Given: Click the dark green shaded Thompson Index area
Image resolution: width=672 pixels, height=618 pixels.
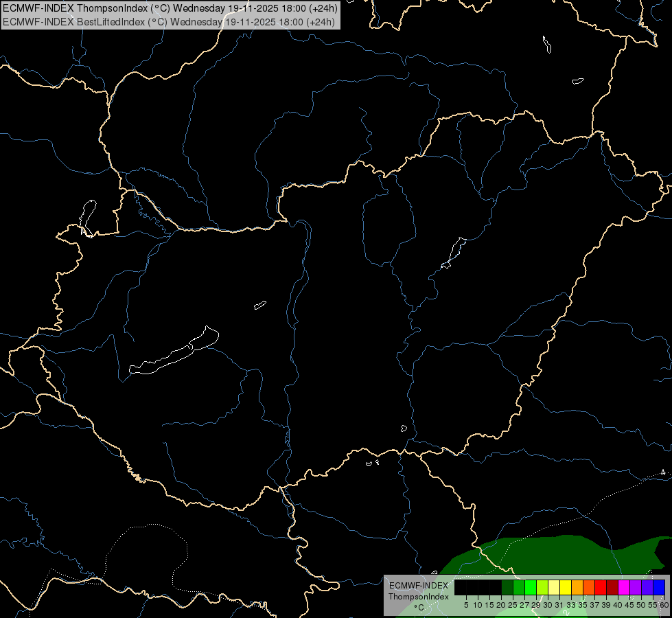Looking at the screenshot, I should [557, 556].
